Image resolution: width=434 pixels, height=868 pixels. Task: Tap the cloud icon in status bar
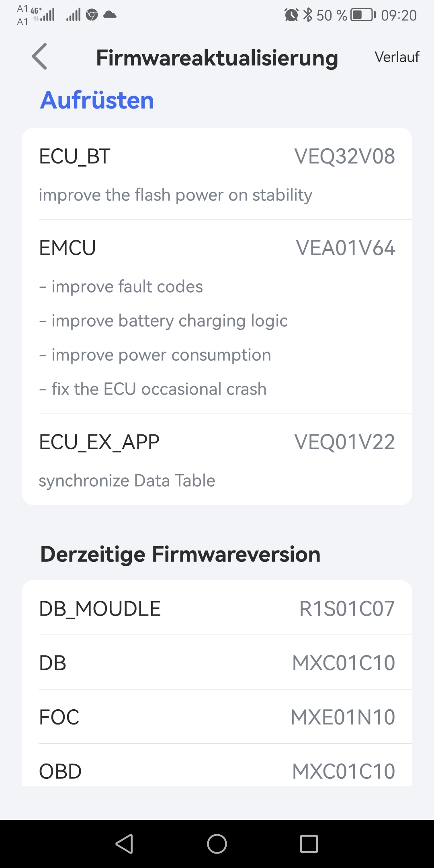pyautogui.click(x=110, y=15)
